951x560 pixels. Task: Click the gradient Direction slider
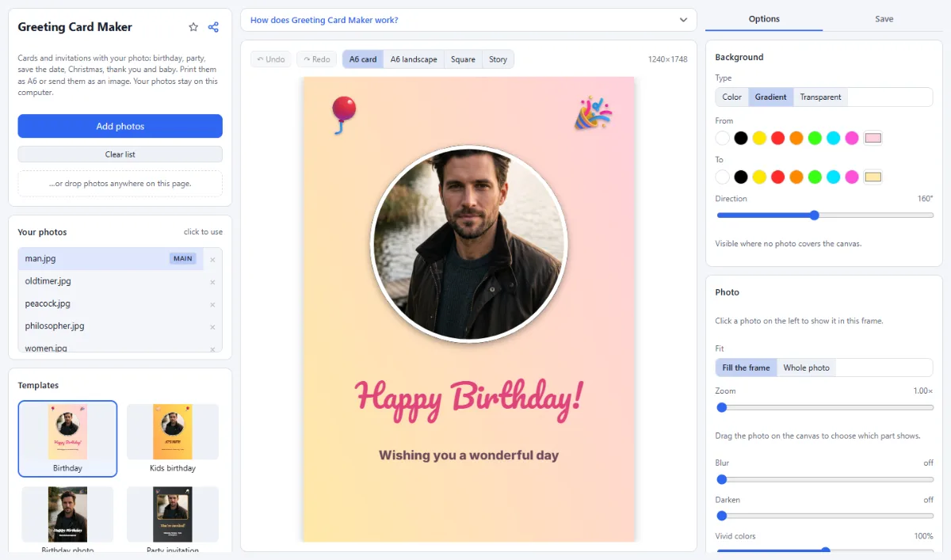(824, 215)
